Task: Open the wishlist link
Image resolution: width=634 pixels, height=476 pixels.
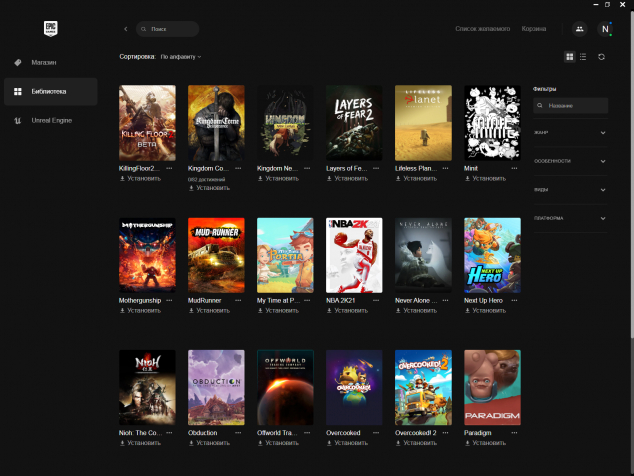Action: (x=482, y=29)
